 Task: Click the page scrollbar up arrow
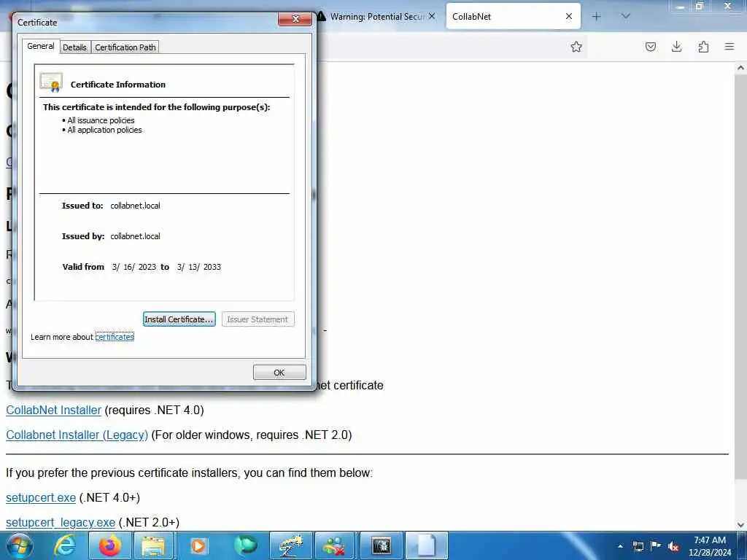click(740, 68)
